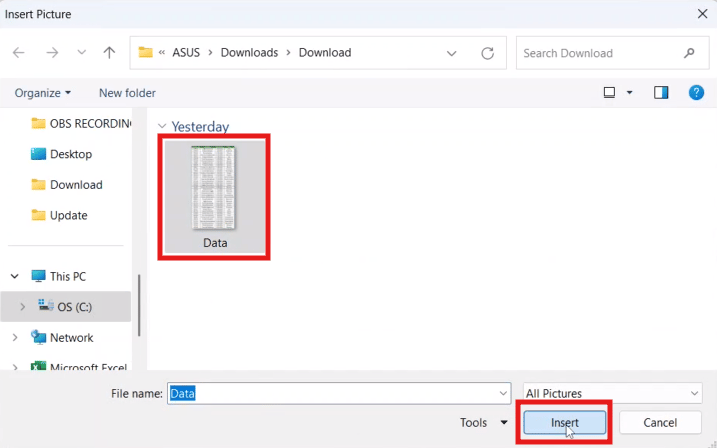Collapse the This PC tree node
Viewport: 717px width, 448px height.
(x=15, y=276)
